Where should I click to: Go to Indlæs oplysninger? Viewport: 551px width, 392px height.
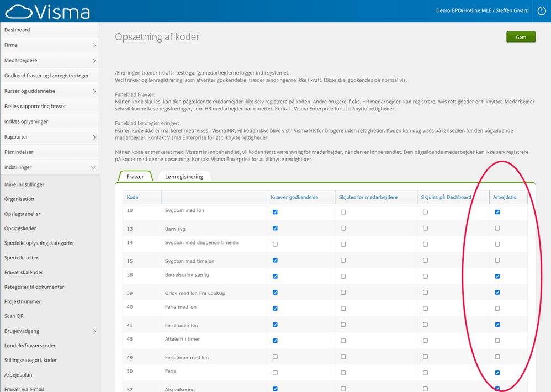click(50, 121)
